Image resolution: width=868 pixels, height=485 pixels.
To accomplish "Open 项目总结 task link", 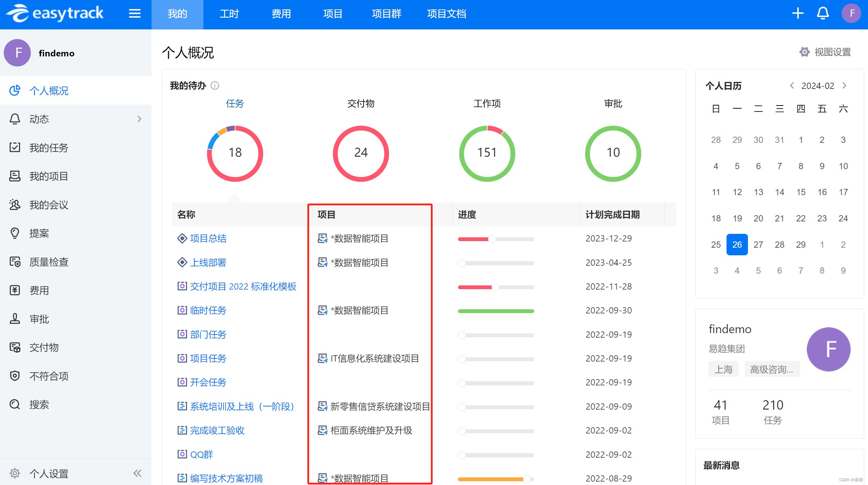I will [x=208, y=238].
